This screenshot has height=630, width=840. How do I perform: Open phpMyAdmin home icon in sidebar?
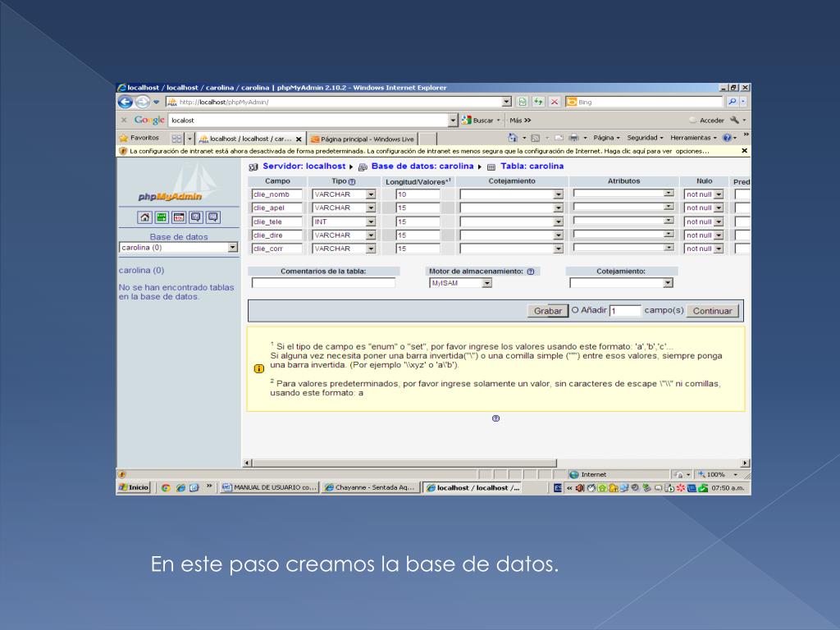click(144, 217)
